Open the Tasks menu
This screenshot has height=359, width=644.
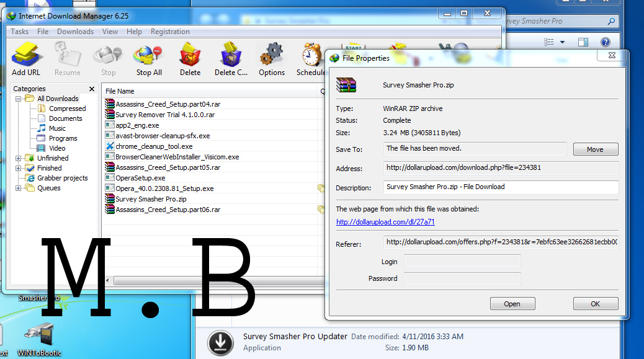[19, 32]
